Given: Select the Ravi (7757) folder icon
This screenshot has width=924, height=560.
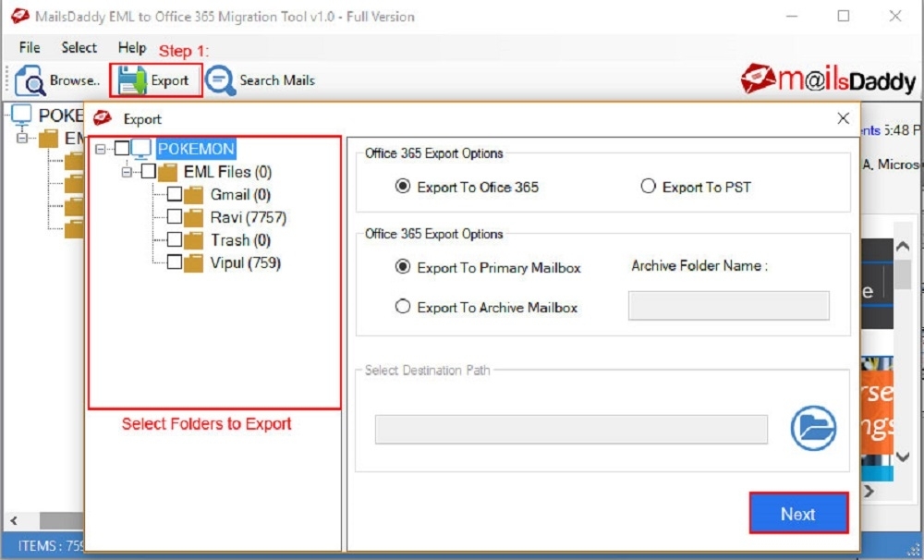Looking at the screenshot, I should [x=193, y=217].
